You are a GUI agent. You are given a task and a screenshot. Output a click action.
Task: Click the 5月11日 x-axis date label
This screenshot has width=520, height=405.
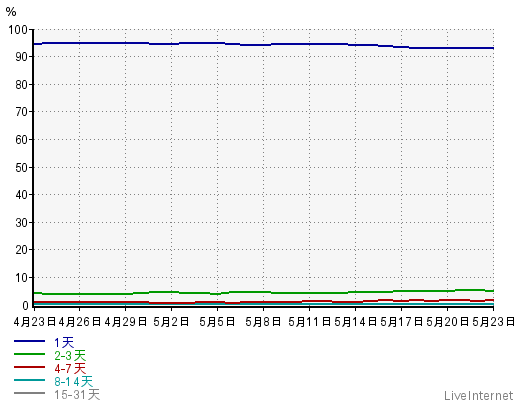[309, 322]
